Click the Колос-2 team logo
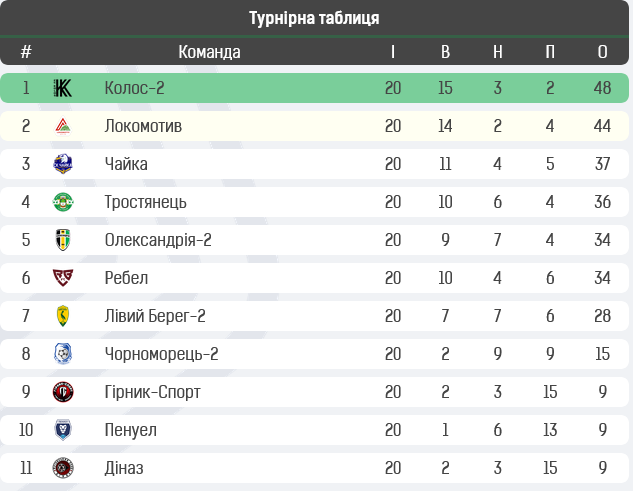The height and width of the screenshot is (491, 633). [x=63, y=88]
